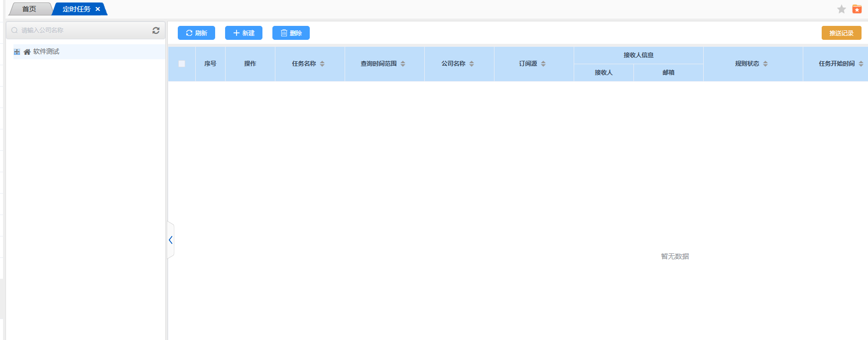The width and height of the screenshot is (868, 340).
Task: Switch to the 首页 tab
Action: pos(29,9)
